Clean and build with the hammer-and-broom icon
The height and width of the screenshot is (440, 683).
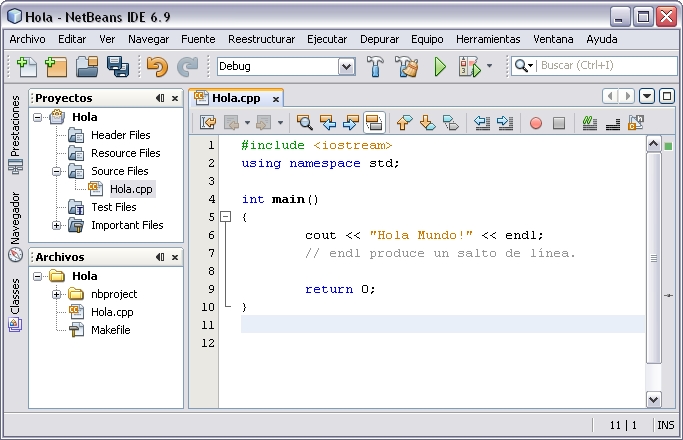coord(407,67)
